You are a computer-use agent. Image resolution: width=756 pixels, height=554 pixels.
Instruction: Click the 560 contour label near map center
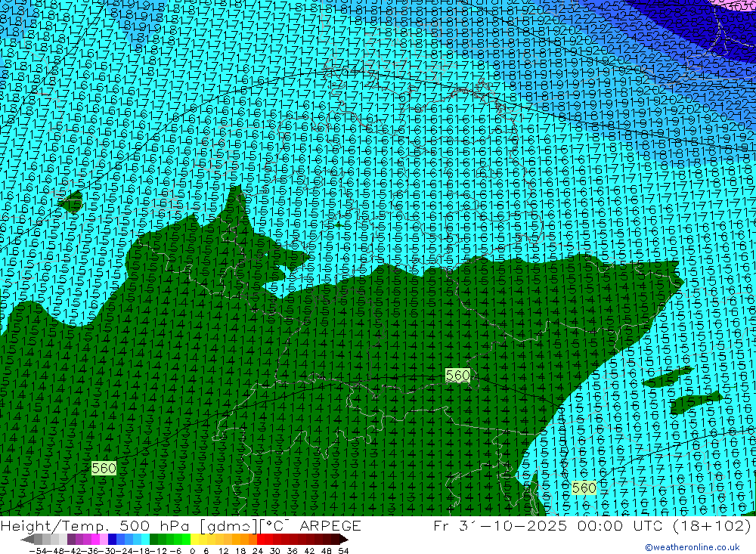tap(457, 376)
